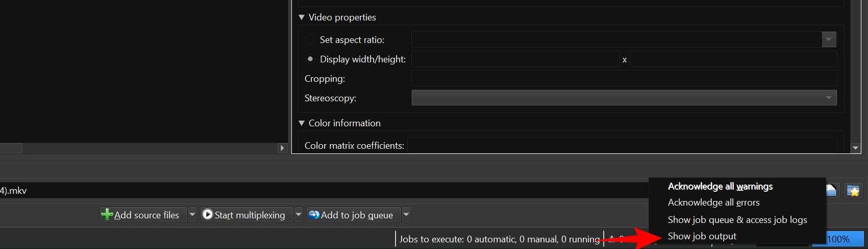Collapse the Video properties section
Viewport: 868px width, 249px height.
[302, 17]
